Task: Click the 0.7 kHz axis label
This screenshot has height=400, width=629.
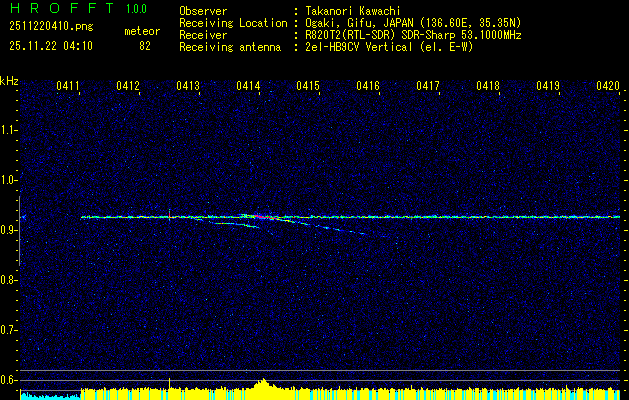Action: 8,330
